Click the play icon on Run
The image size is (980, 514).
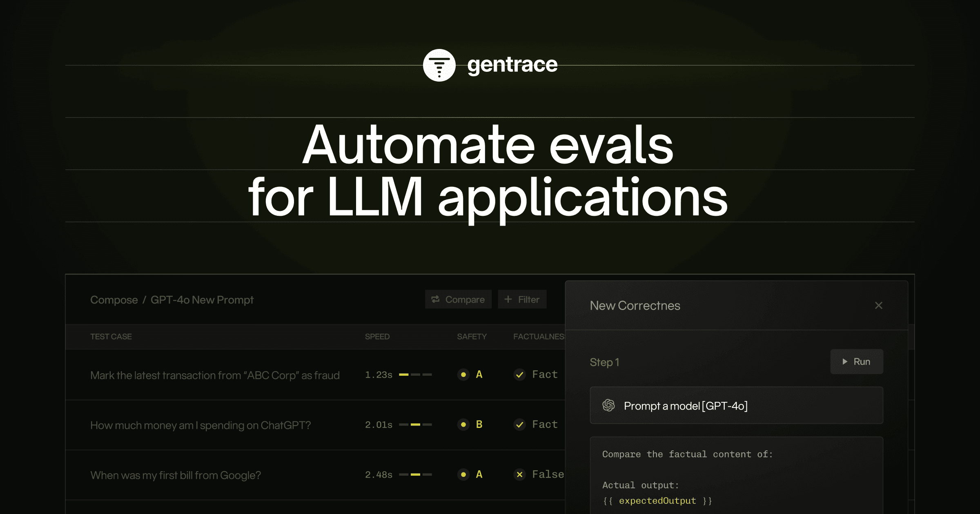click(845, 361)
